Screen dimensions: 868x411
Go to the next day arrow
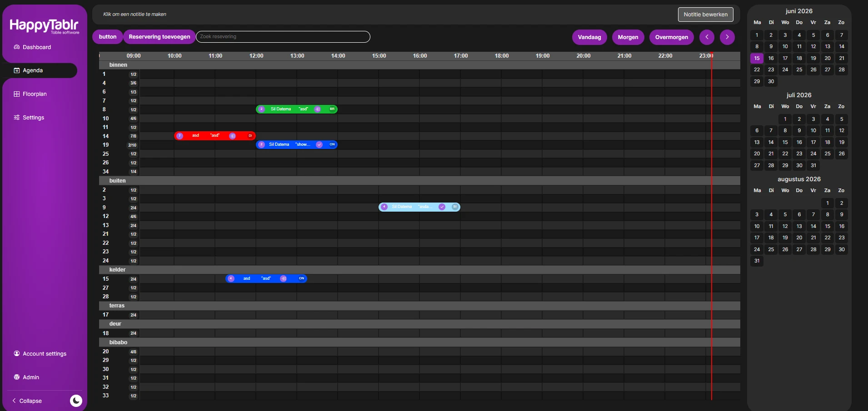pyautogui.click(x=727, y=37)
